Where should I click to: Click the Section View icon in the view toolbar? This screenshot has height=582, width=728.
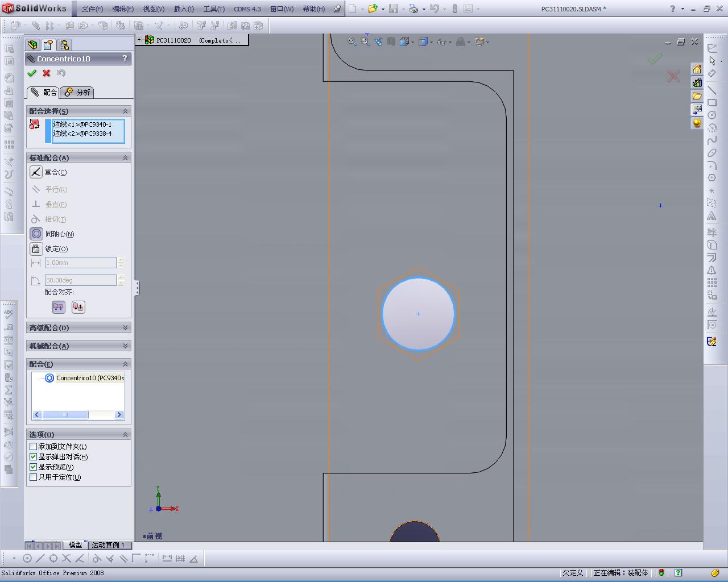391,41
